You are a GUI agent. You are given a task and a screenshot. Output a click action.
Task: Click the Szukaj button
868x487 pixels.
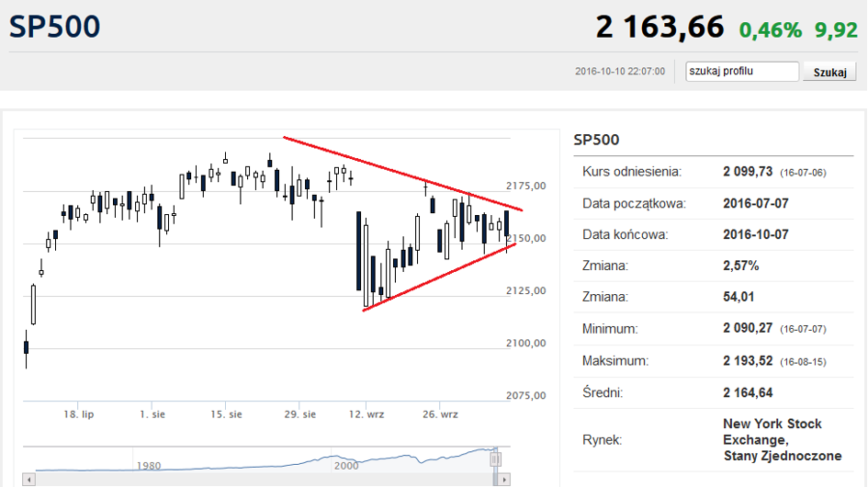point(829,72)
